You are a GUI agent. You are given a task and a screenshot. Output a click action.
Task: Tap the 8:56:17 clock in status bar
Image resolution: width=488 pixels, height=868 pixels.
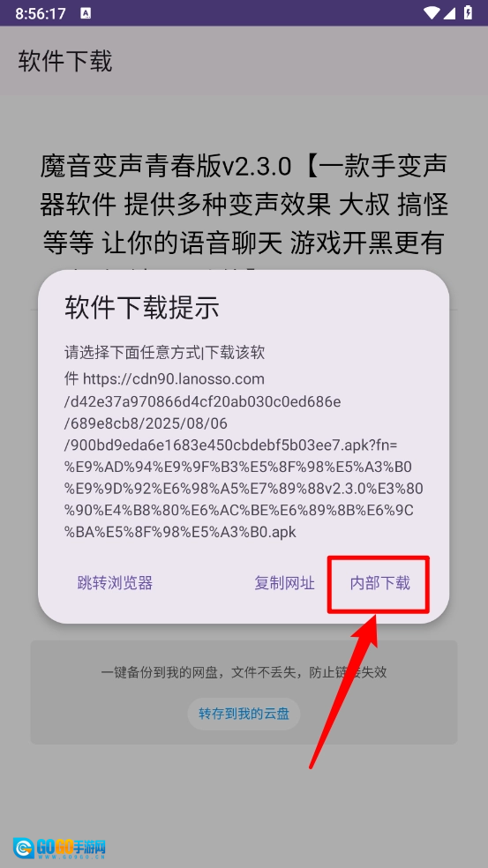click(41, 13)
